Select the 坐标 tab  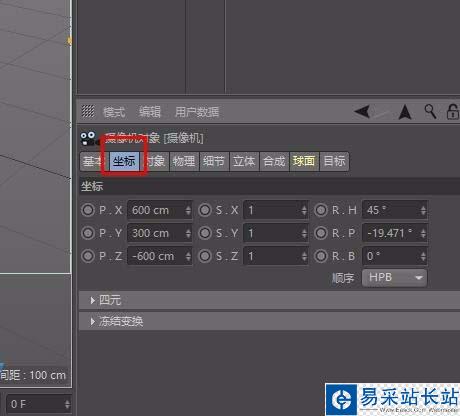click(x=124, y=162)
